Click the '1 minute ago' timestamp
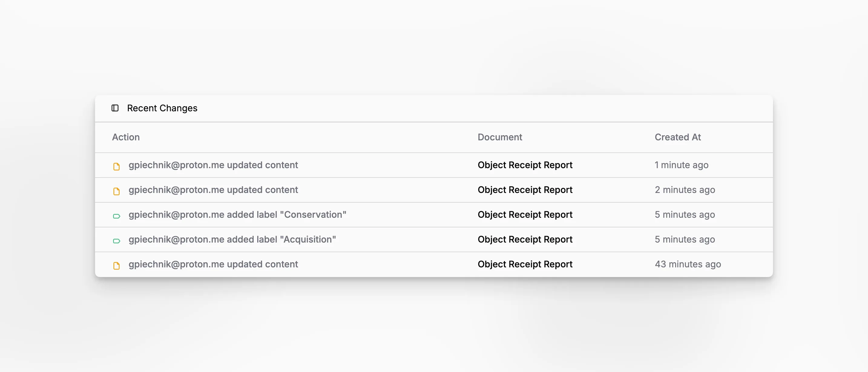The image size is (868, 372). 681,165
